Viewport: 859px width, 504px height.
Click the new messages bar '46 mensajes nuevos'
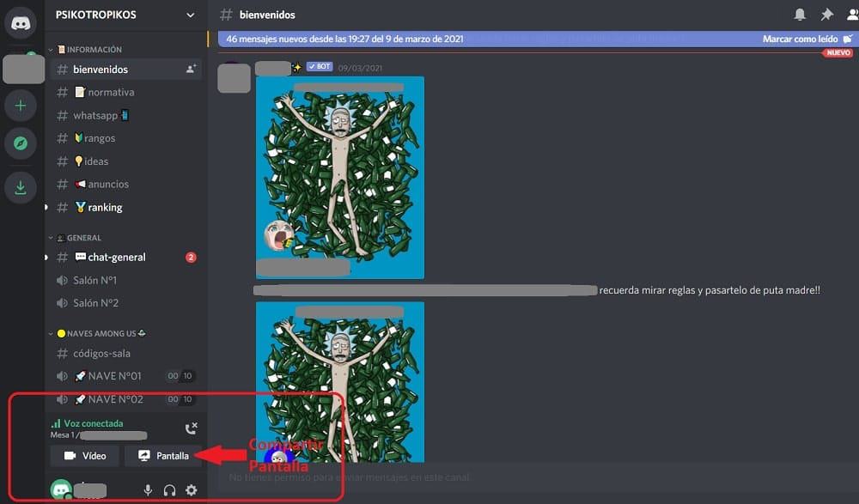pyautogui.click(x=536, y=39)
